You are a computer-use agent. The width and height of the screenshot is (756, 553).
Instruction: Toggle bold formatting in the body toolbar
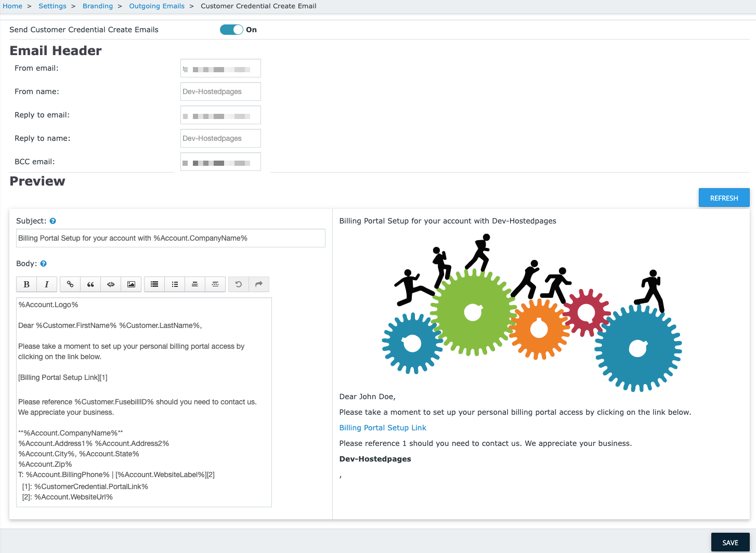coord(27,284)
